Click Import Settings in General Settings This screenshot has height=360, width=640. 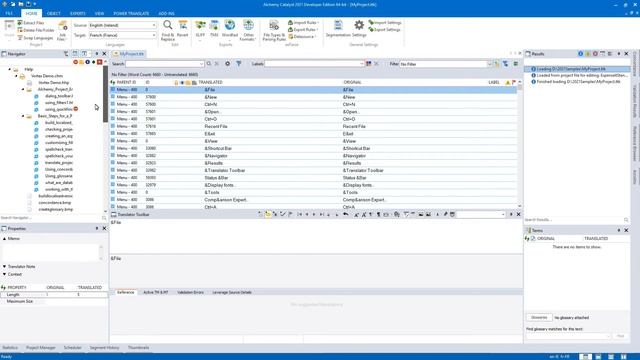tap(385, 22)
